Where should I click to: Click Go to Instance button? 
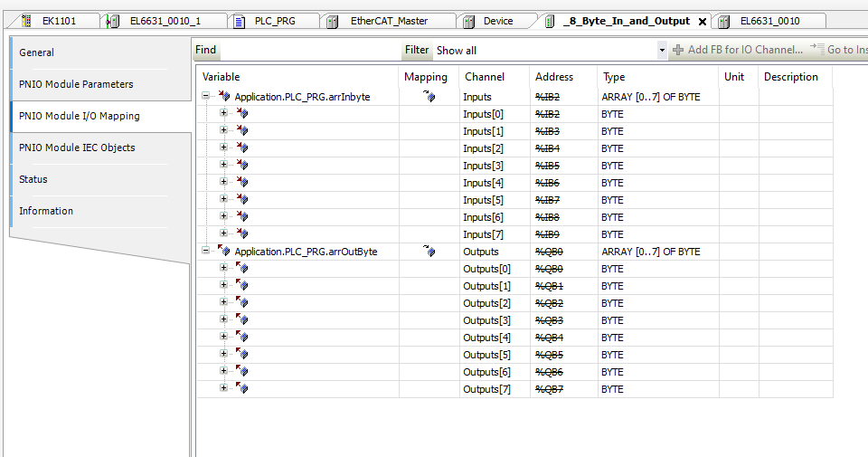[x=839, y=50]
